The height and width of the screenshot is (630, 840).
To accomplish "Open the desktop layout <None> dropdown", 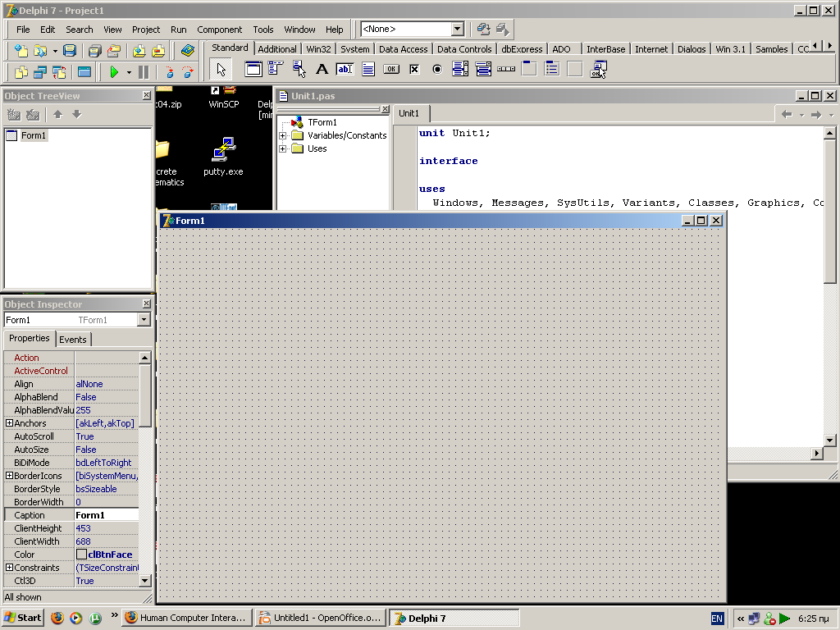I will [458, 29].
